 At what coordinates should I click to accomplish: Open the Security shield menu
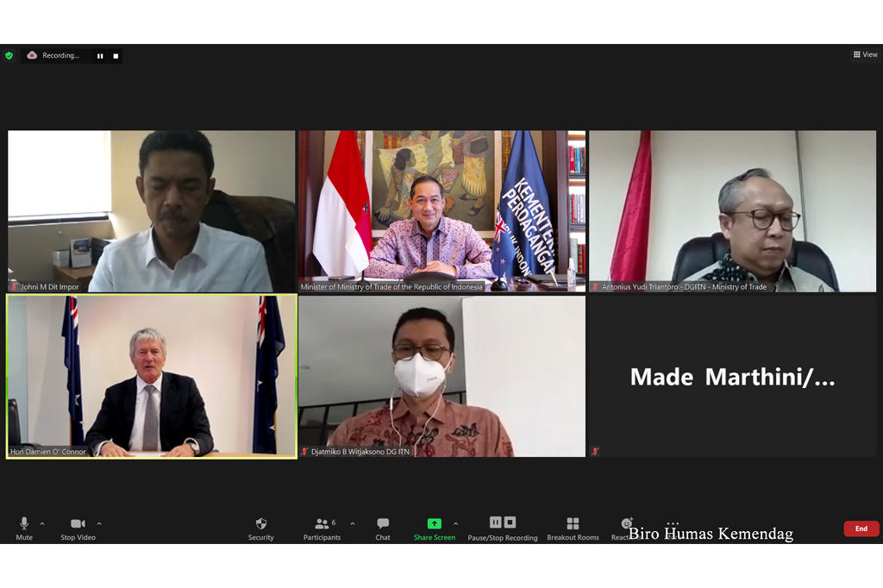click(x=261, y=527)
